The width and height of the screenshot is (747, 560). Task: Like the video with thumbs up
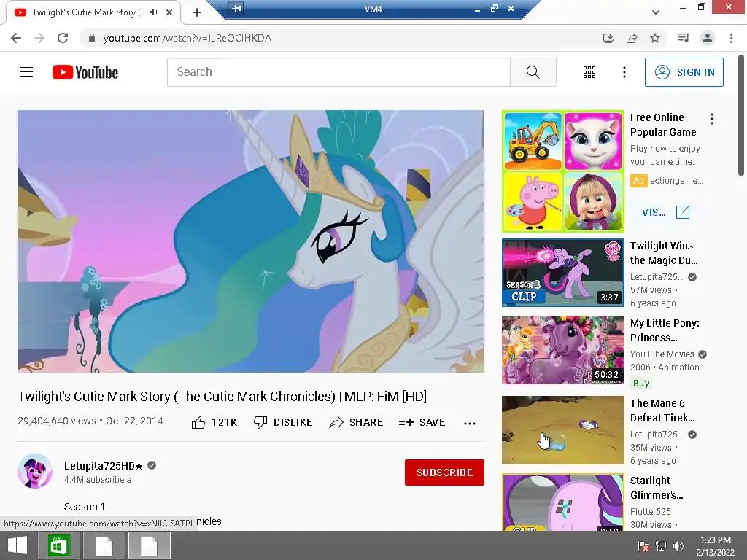click(x=214, y=422)
